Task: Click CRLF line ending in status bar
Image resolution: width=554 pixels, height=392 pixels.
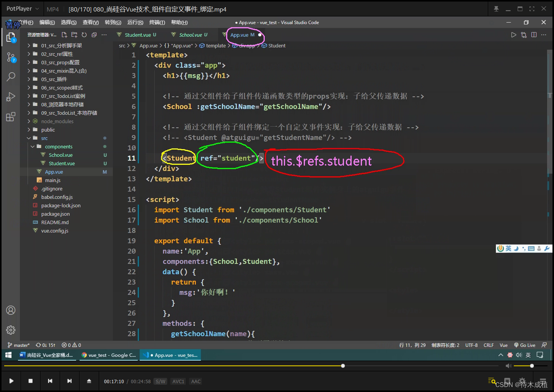Action: tap(489, 345)
